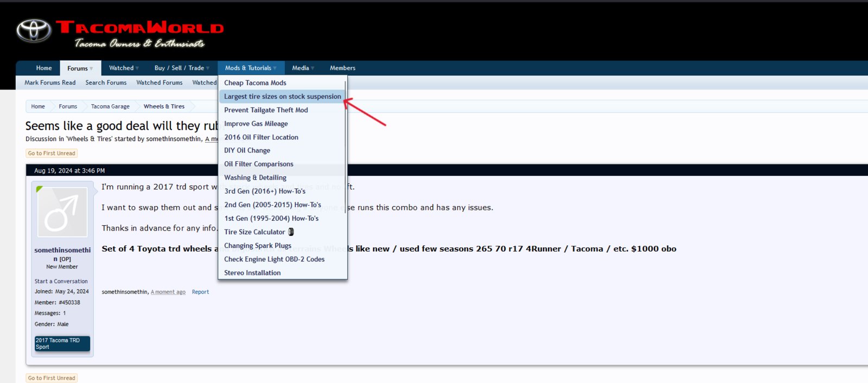This screenshot has width=868, height=383.
Task: Open the Watched nav tab label
Action: [x=121, y=68]
